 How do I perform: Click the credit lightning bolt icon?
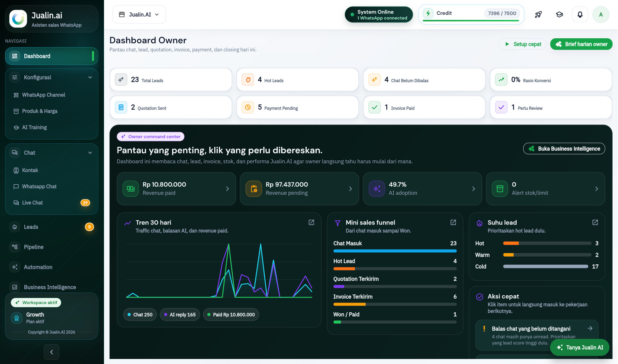point(428,14)
